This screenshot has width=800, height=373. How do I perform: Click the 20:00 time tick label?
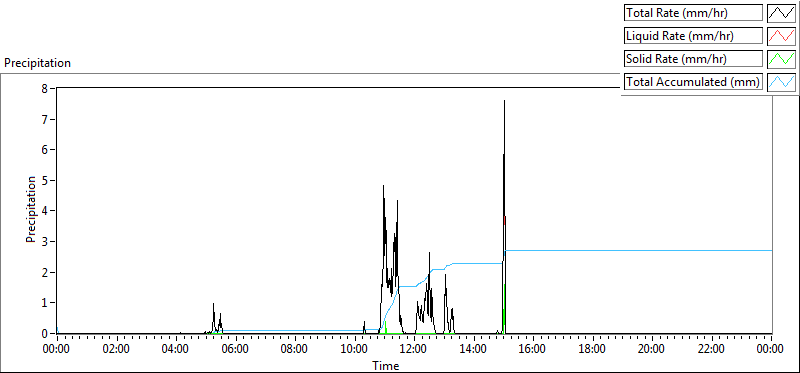click(x=653, y=349)
